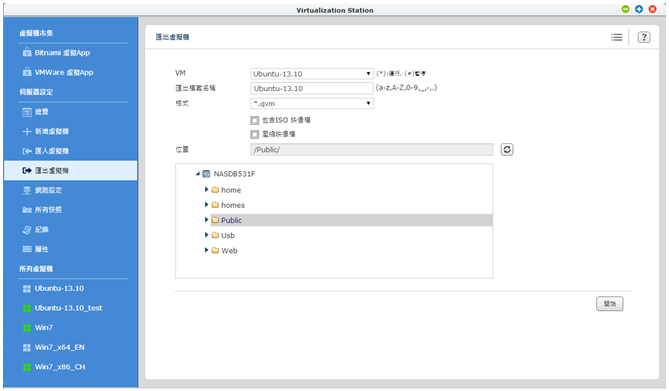Screen dimensions: 669x391
Task: Expand the home folder
Action: click(x=207, y=190)
